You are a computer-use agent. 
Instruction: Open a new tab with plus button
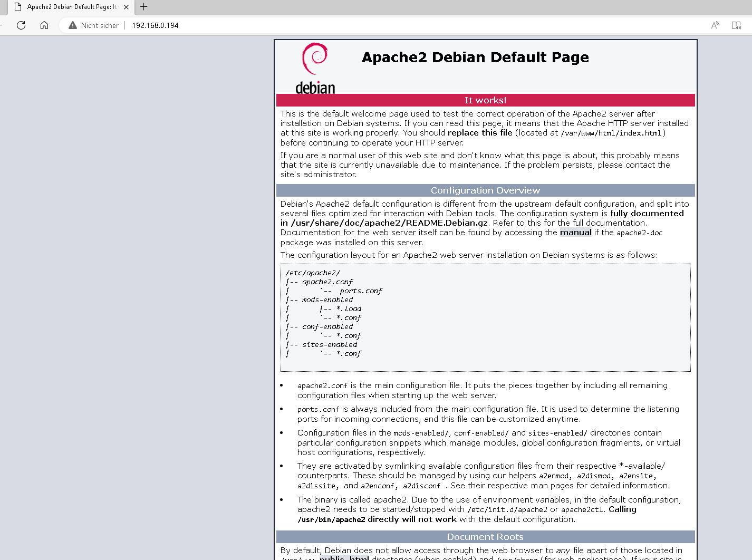143,7
